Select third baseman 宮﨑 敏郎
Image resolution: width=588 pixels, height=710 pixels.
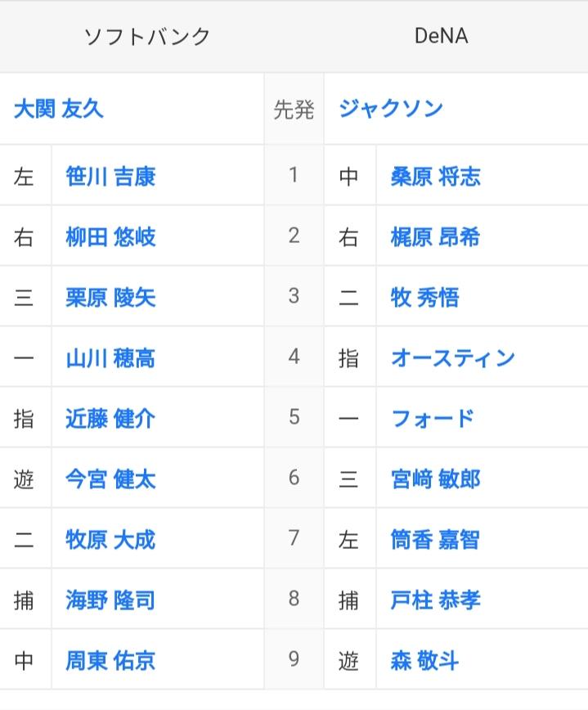[x=435, y=479]
